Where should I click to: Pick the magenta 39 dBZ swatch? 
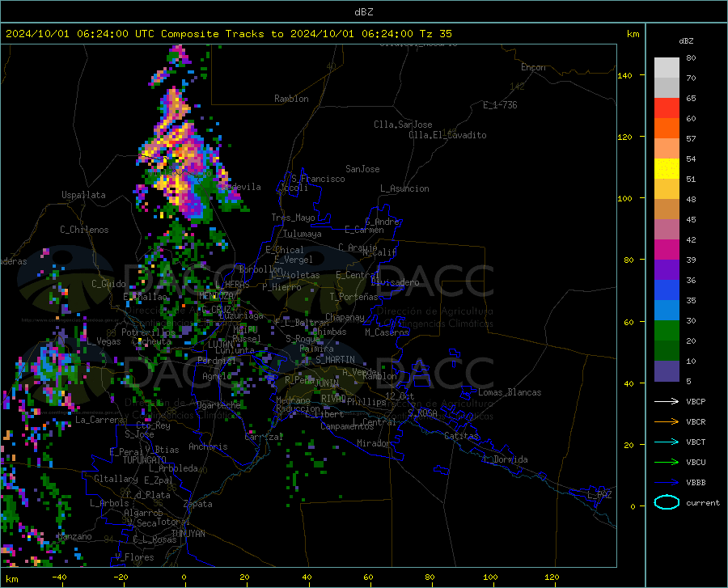667,250
